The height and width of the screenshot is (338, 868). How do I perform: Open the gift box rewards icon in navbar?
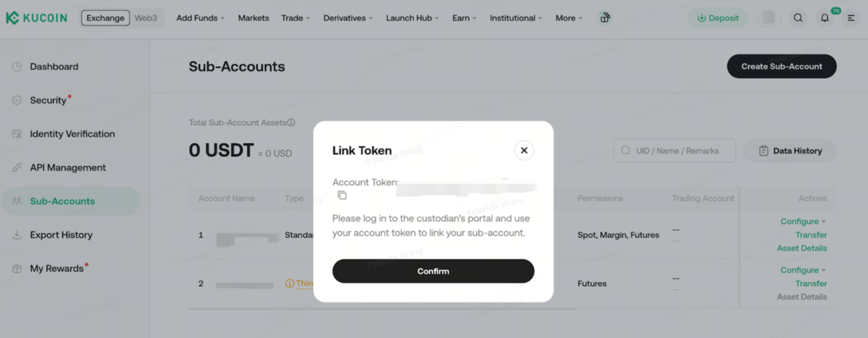pyautogui.click(x=605, y=18)
